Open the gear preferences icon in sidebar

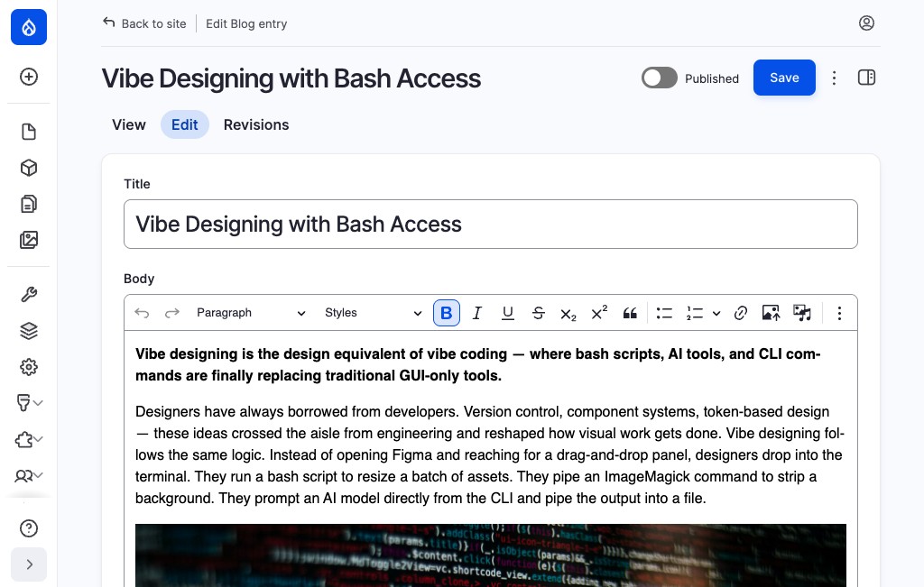click(x=29, y=367)
